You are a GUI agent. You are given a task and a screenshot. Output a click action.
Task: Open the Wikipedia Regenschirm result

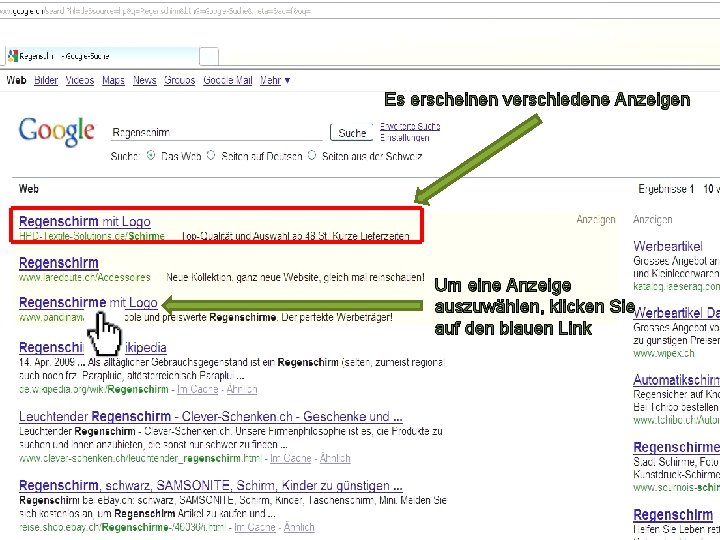click(x=93, y=348)
